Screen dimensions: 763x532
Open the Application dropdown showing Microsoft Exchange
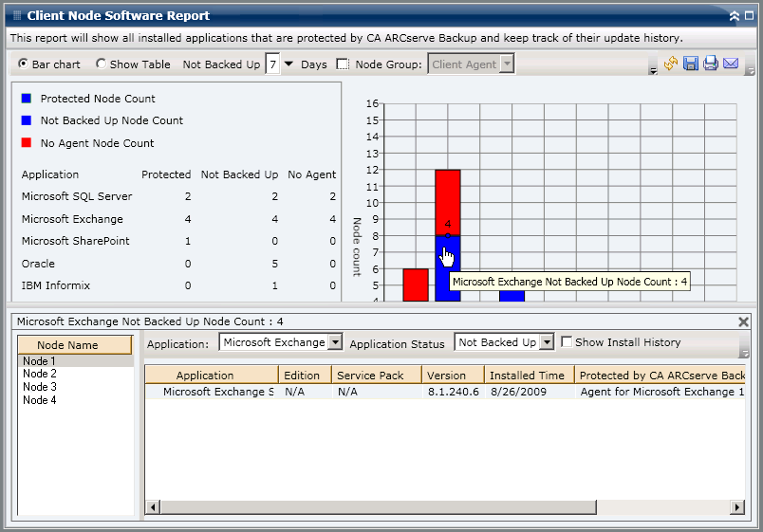pyautogui.click(x=333, y=342)
